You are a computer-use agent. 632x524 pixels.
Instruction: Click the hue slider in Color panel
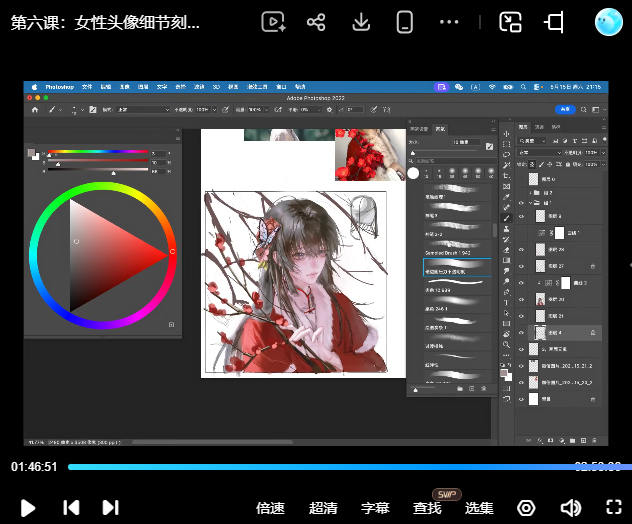[98, 152]
